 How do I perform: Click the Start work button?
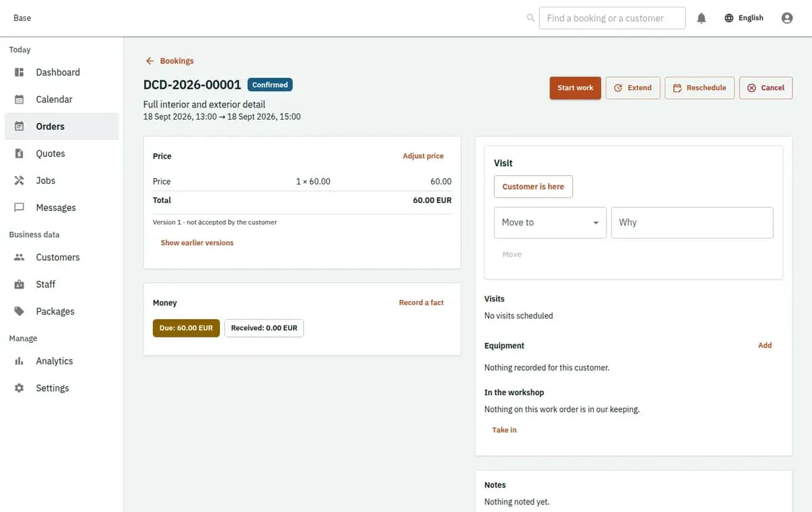[x=575, y=88]
